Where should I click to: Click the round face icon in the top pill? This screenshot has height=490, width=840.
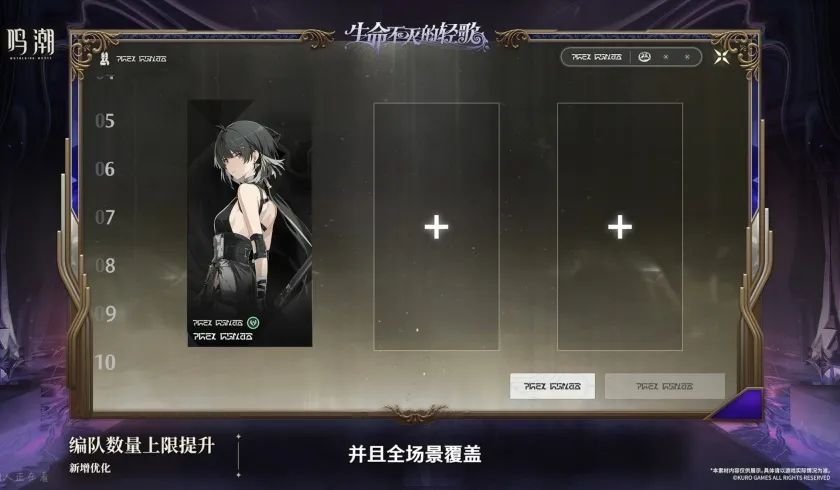(x=644, y=57)
